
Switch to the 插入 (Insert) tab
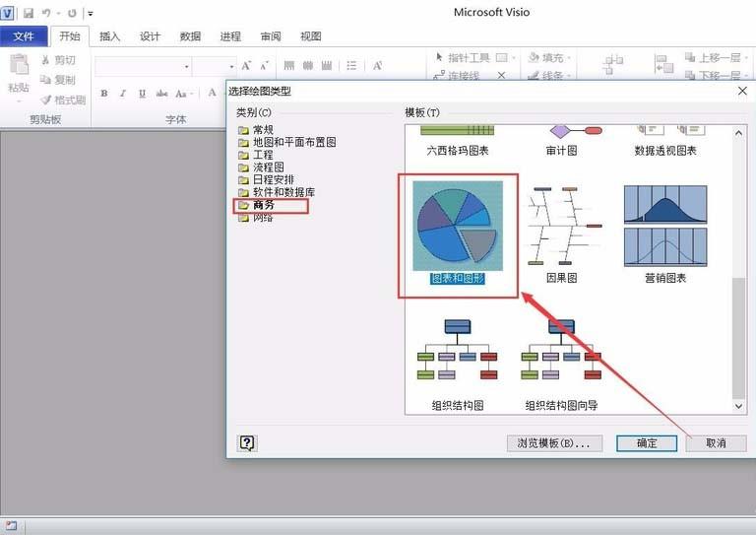tap(109, 36)
